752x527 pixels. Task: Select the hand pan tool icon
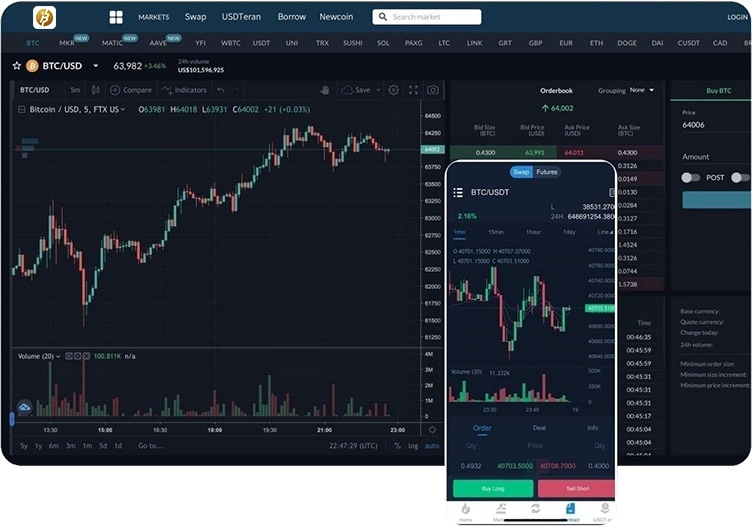[325, 90]
